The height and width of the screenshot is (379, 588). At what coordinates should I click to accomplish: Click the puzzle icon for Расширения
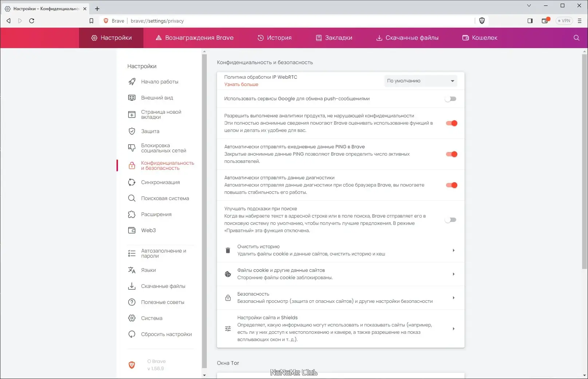point(132,214)
